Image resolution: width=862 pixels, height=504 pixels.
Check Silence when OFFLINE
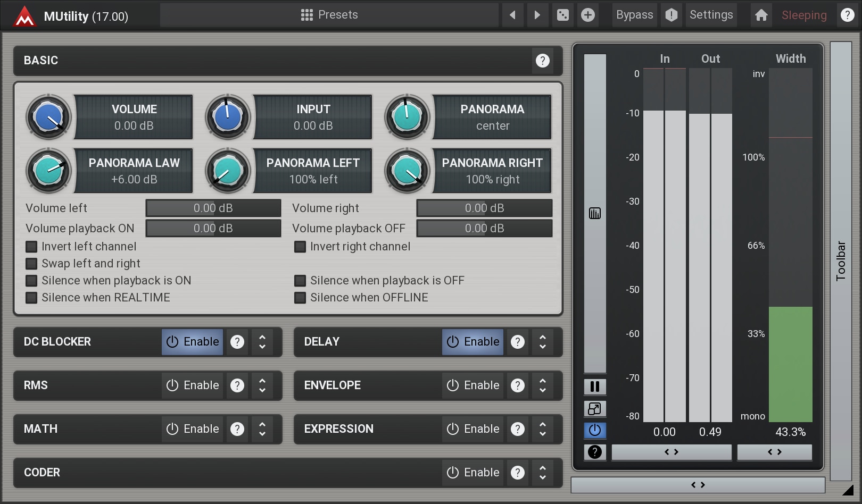point(300,298)
